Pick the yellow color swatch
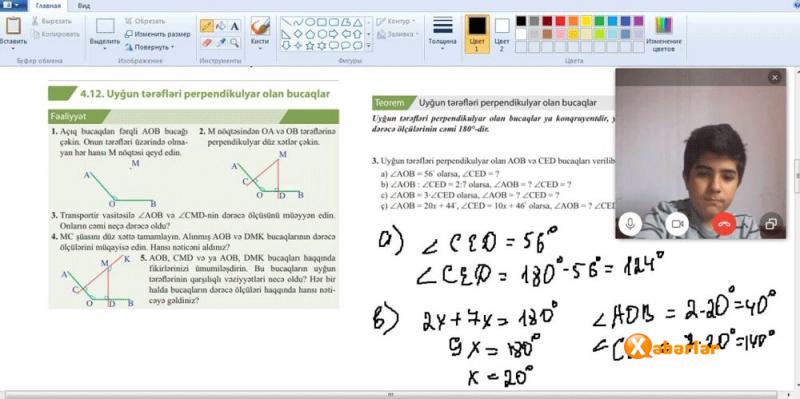Image resolution: width=800 pixels, height=399 pixels. coord(586,21)
